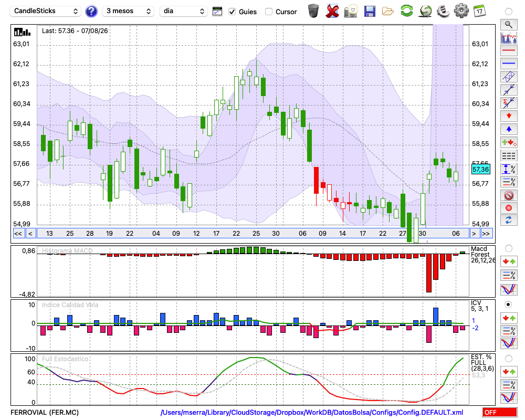Select the blue horizontal line tool
Screen dimensions: 525x420
509,64
